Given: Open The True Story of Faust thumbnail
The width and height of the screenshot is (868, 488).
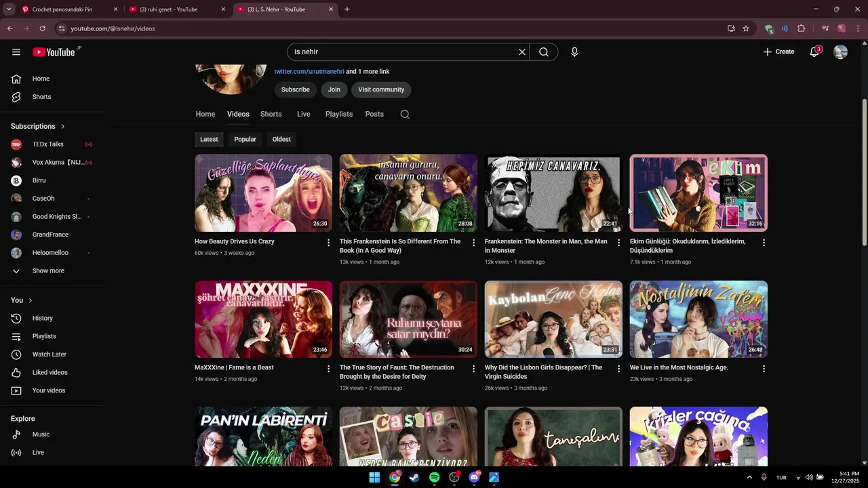Looking at the screenshot, I should pos(408,319).
